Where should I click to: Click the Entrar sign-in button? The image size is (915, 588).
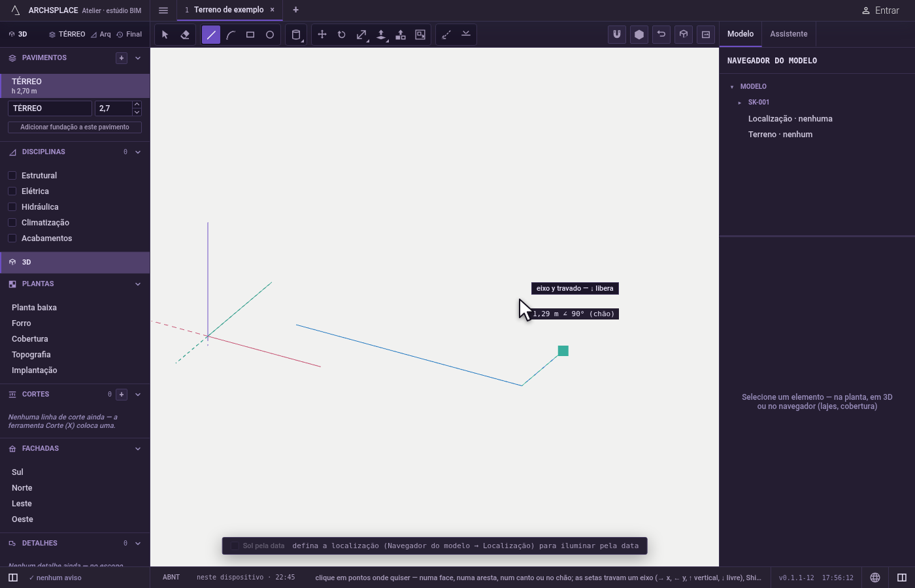[880, 10]
